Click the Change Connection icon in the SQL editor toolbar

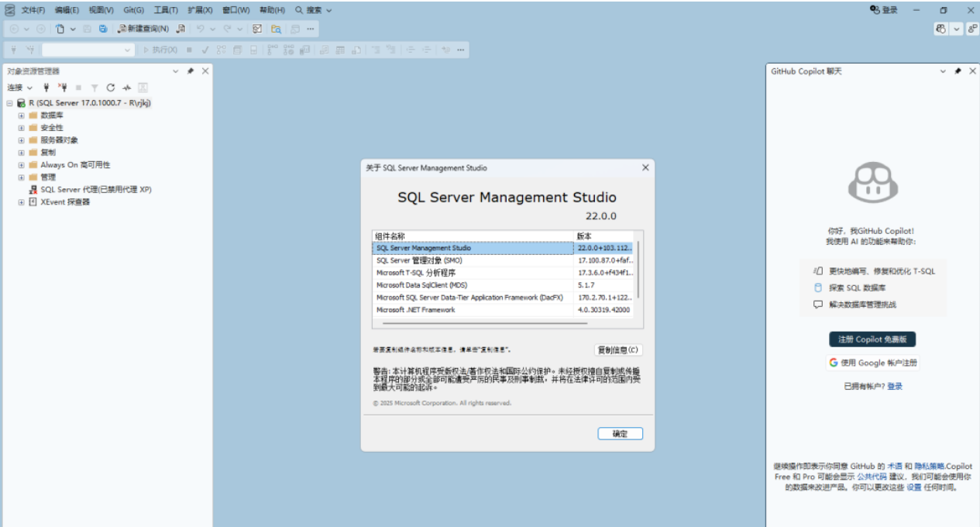[x=30, y=50]
